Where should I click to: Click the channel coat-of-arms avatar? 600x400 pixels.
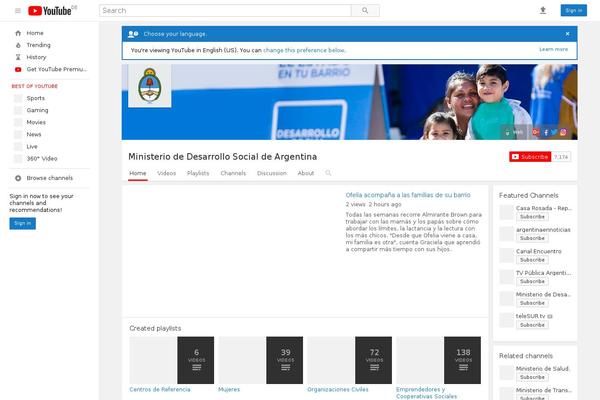(150, 86)
